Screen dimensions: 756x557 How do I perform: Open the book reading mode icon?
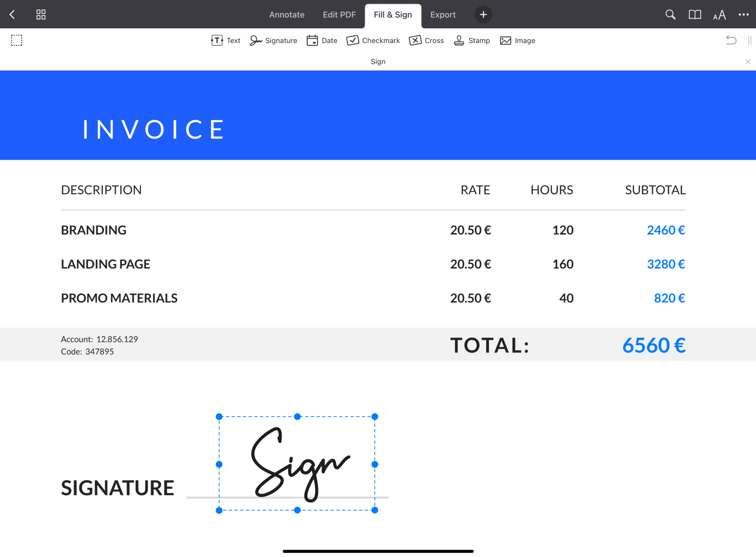(695, 15)
